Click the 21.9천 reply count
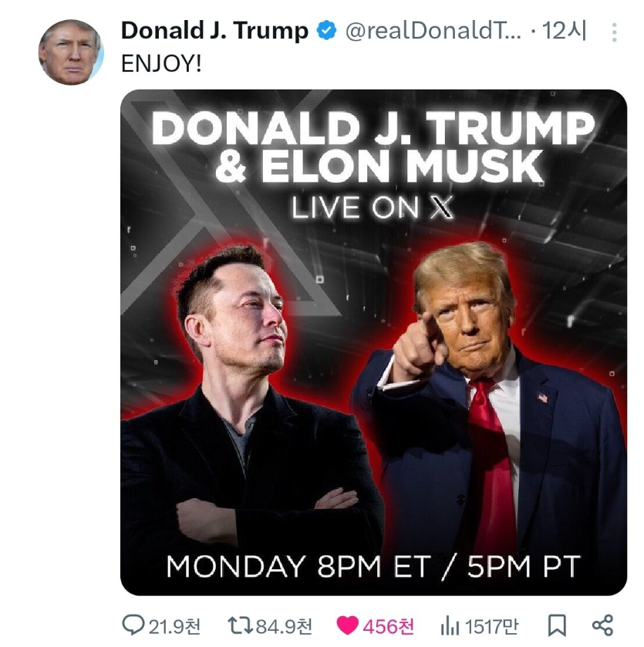Screen dimensions: 644x647 [x=174, y=625]
